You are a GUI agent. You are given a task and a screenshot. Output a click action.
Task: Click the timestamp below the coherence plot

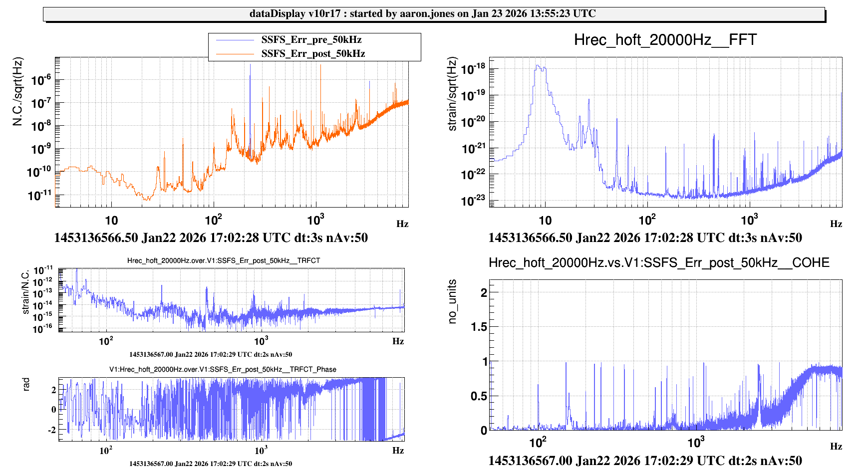645,461
